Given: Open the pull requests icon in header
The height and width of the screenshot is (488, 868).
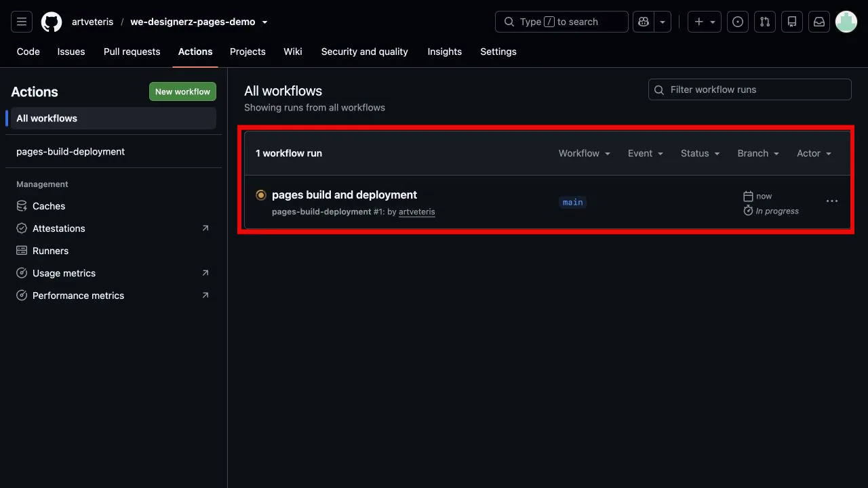Looking at the screenshot, I should (x=765, y=22).
